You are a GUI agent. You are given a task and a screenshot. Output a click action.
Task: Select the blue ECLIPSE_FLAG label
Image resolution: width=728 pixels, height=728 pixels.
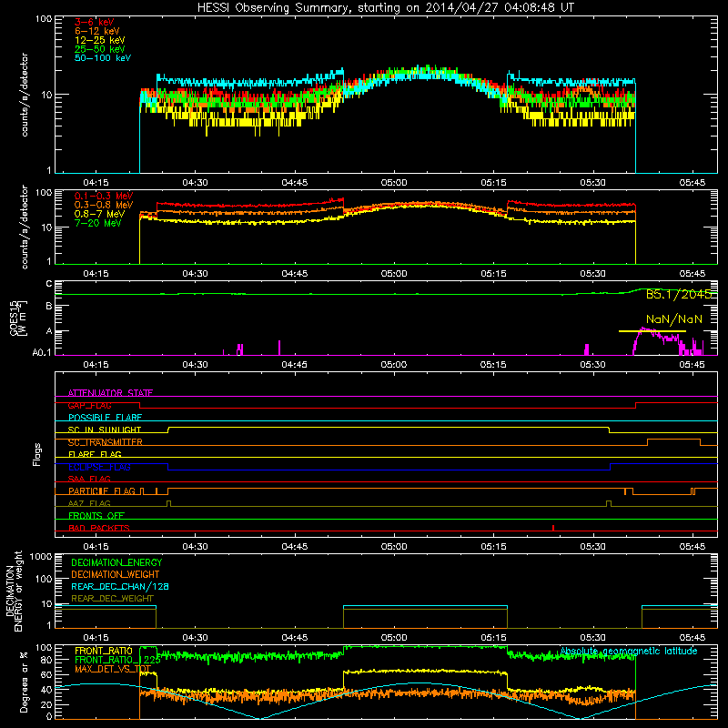coord(99,467)
